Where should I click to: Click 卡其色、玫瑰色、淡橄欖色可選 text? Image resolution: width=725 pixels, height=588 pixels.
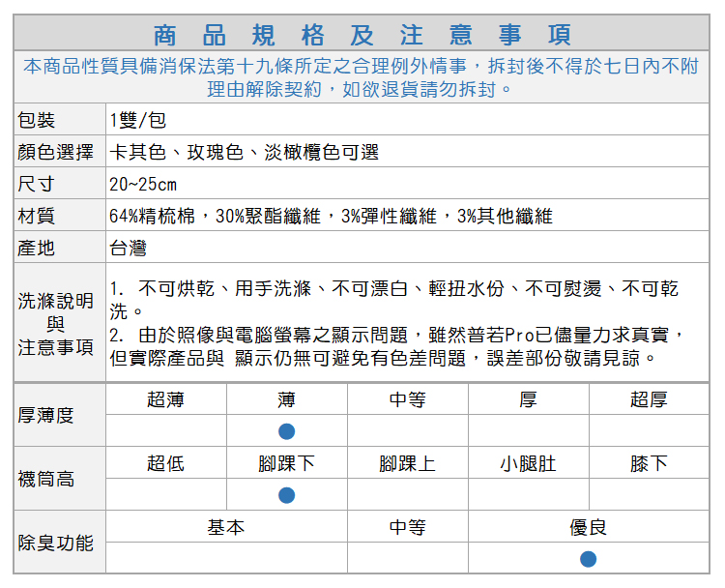pos(245,152)
